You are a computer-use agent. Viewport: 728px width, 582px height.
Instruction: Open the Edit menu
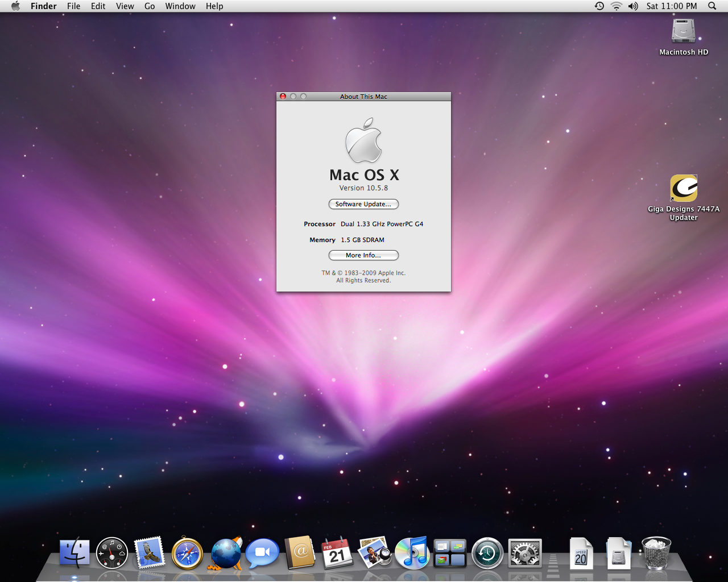tap(98, 6)
